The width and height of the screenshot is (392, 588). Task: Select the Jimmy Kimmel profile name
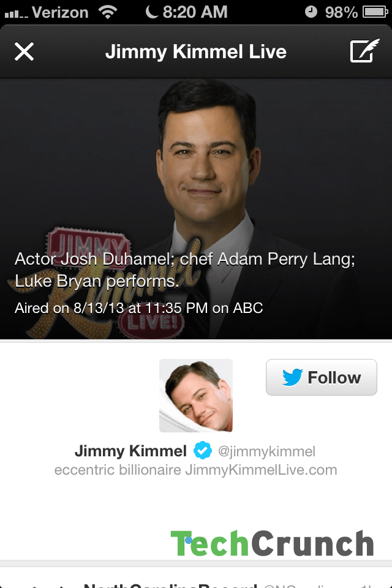click(x=130, y=451)
